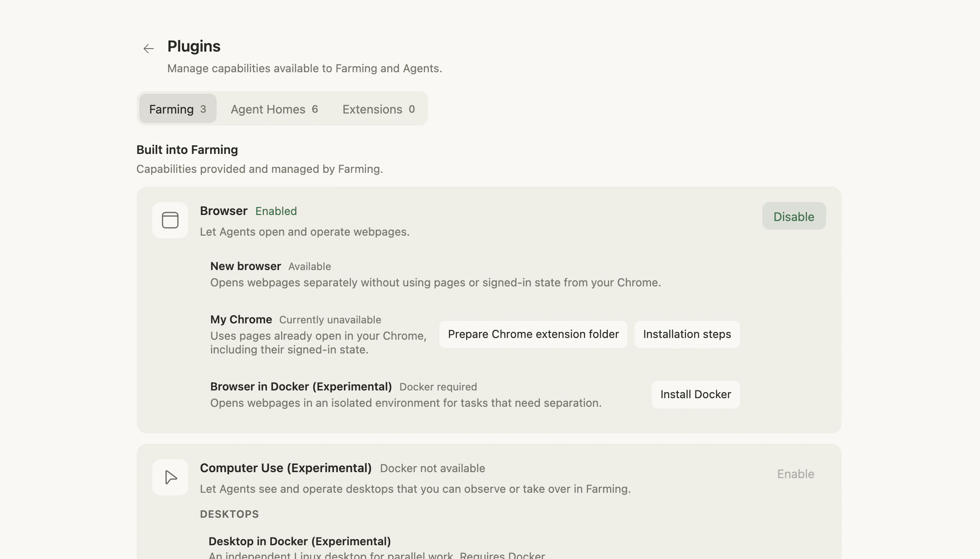Enable Computer Use (Experimental)

pyautogui.click(x=796, y=474)
